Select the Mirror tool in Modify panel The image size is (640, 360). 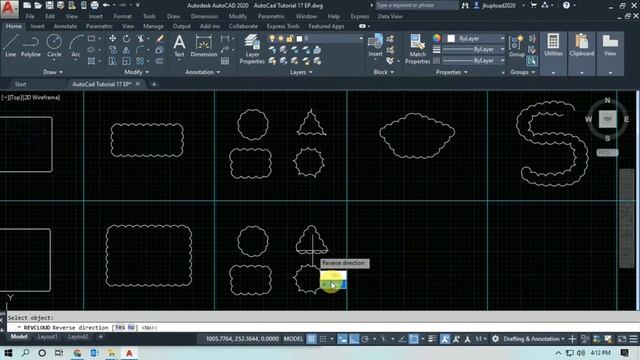point(127,50)
